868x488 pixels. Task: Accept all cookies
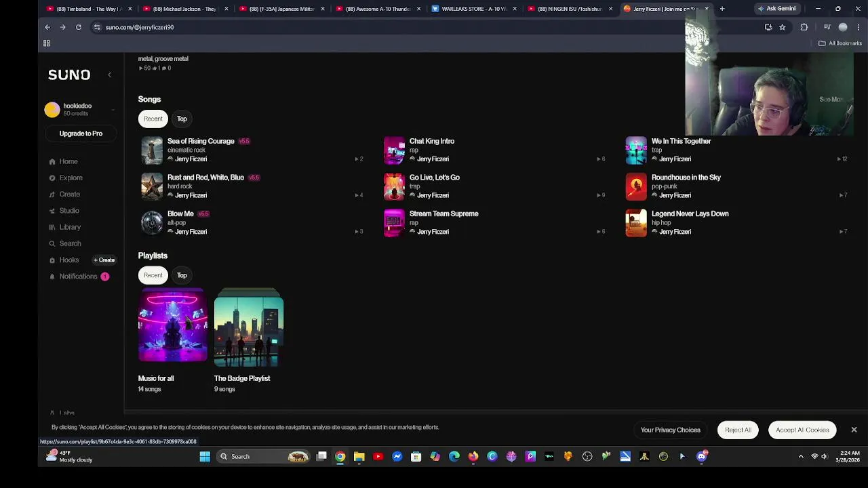tap(802, 430)
